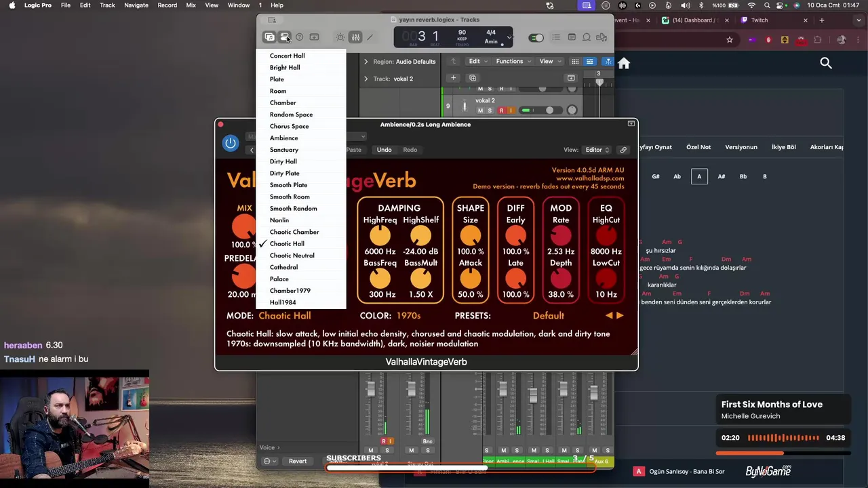Click the MODE Chaotic Hall value
Image resolution: width=868 pixels, height=488 pixels.
285,315
